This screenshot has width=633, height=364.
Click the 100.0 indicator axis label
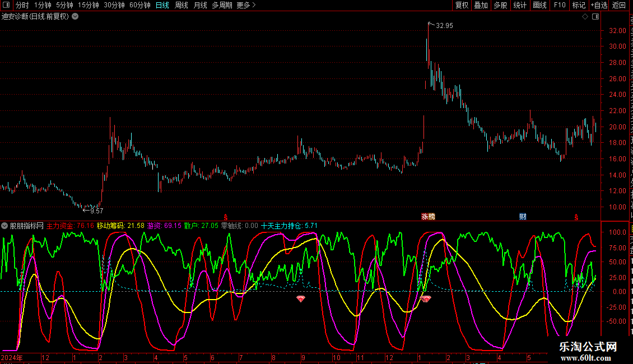pos(618,232)
